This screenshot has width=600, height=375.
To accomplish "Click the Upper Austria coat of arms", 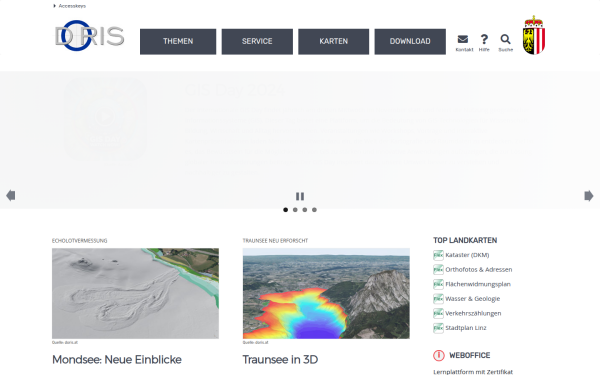I will (x=534, y=35).
